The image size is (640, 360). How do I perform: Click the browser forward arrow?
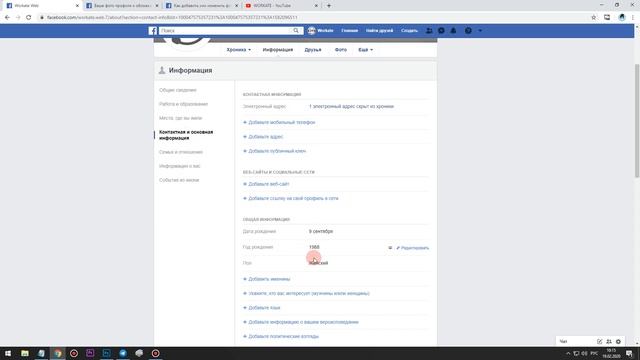18,18
